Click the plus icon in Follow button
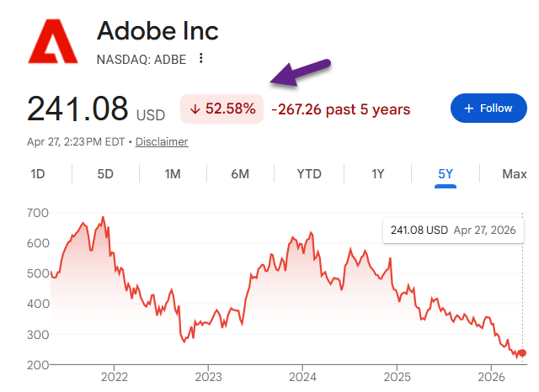Viewport: 539px width, 392px height. (x=469, y=109)
